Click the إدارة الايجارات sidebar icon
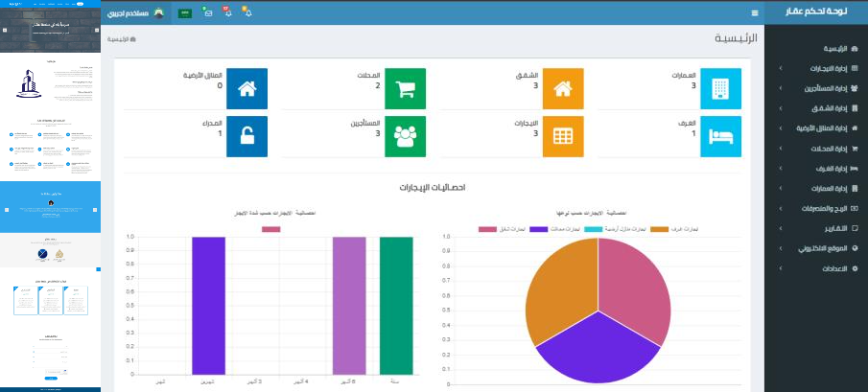Image resolution: width=868 pixels, height=392 pixels. 855,68
